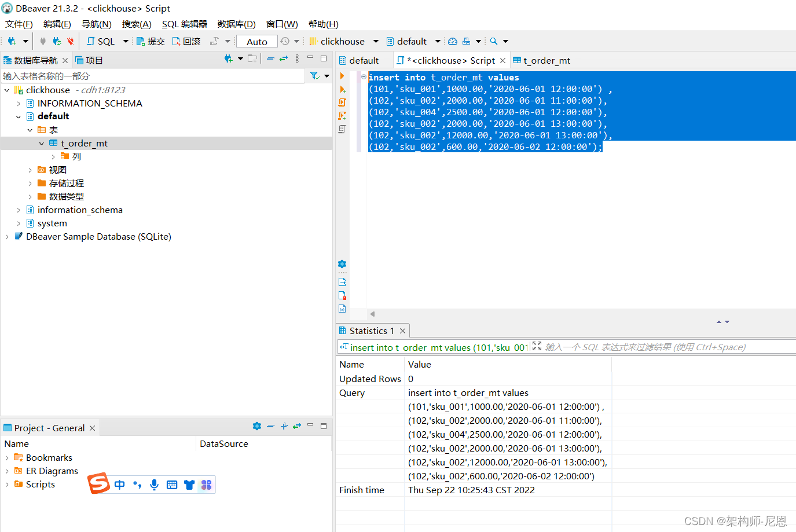Viewport: 796px width, 532px height.
Task: Click the SQL filter expression input field
Action: [x=669, y=347]
